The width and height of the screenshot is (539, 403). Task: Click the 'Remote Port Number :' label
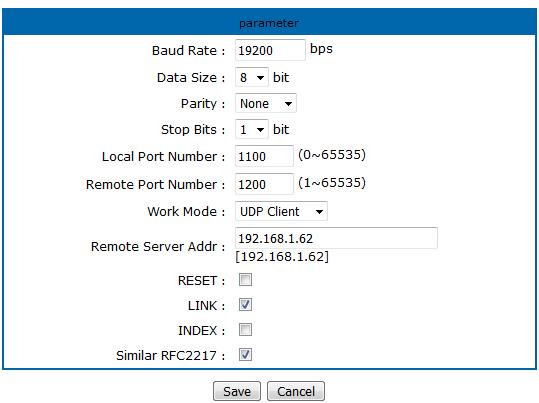156,185
